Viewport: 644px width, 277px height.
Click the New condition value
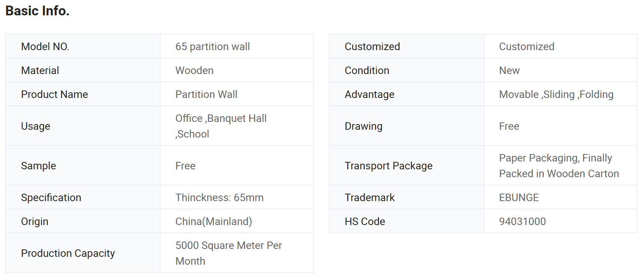[509, 70]
